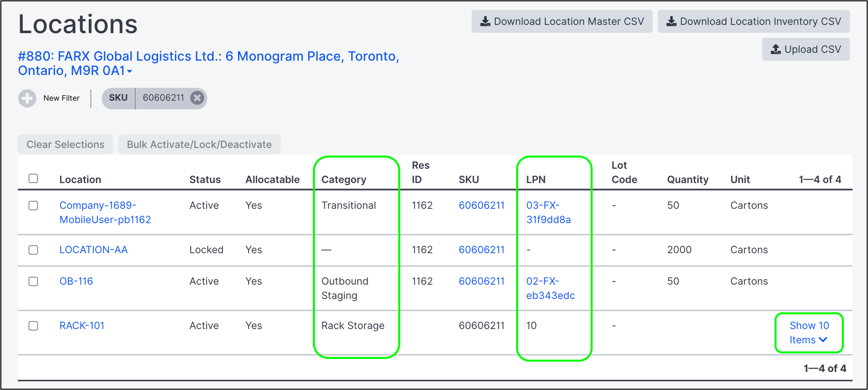Image resolution: width=868 pixels, height=390 pixels.
Task: Click the plus icon for New Filter
Action: point(27,98)
